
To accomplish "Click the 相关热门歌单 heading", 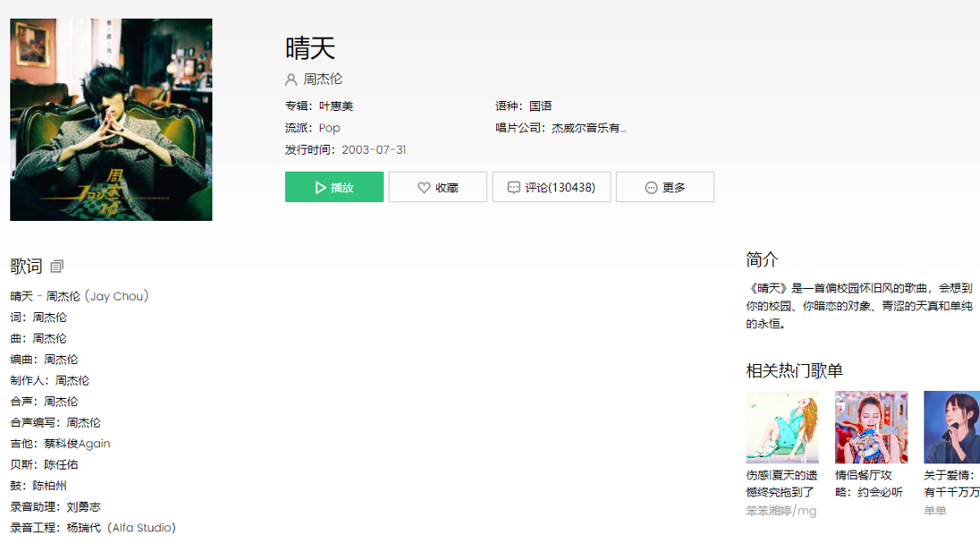I will [794, 370].
